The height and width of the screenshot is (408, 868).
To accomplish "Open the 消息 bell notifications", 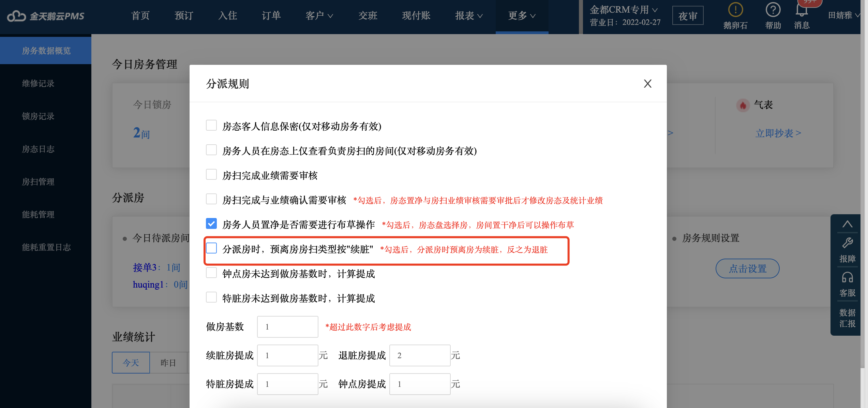I will click(x=802, y=10).
